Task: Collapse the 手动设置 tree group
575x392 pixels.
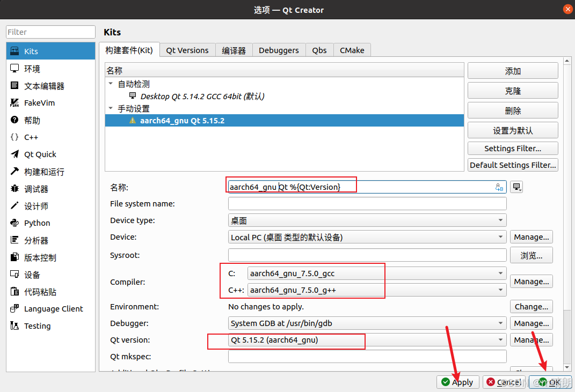Action: [x=111, y=108]
